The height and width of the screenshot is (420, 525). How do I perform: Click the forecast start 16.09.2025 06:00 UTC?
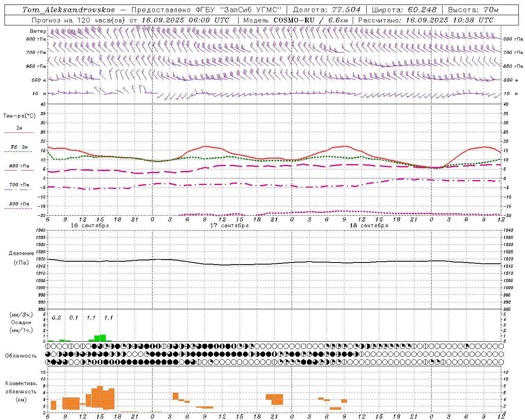[x=185, y=20]
